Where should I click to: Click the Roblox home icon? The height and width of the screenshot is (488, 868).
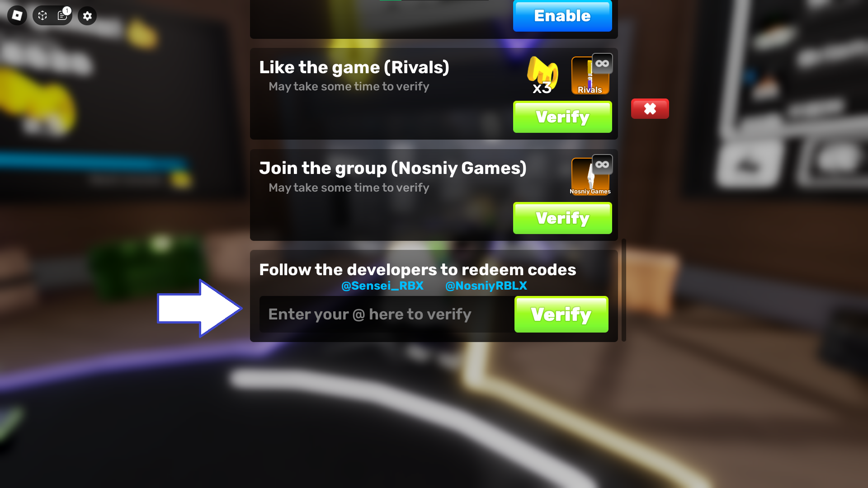click(x=17, y=16)
